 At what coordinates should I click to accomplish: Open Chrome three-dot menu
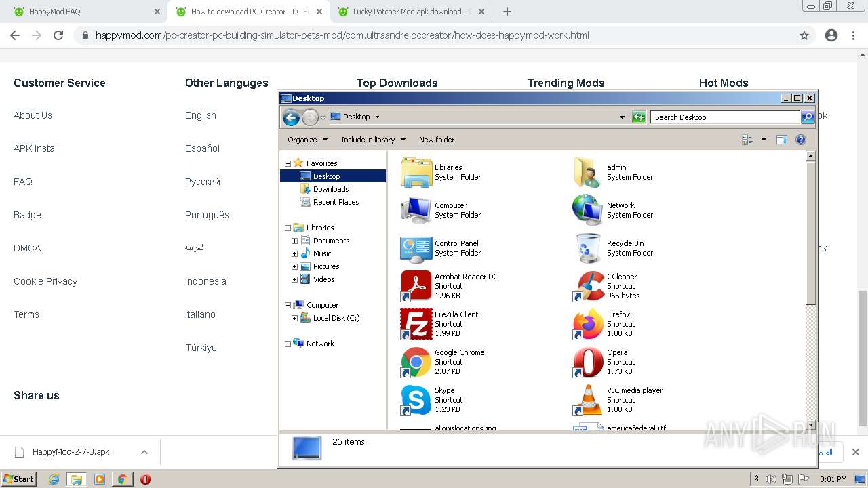tap(853, 35)
